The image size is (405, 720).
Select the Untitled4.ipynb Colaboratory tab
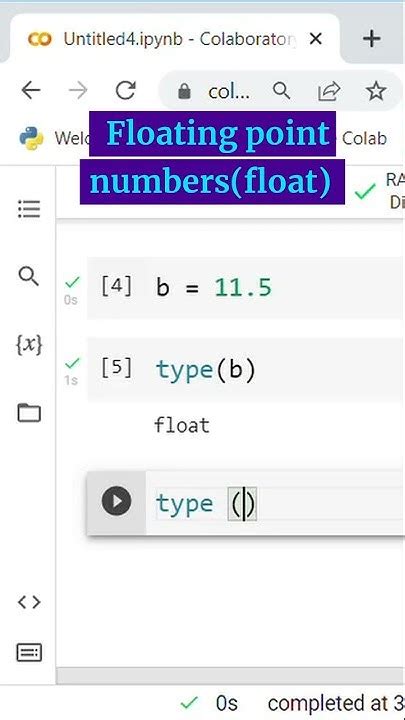174,39
